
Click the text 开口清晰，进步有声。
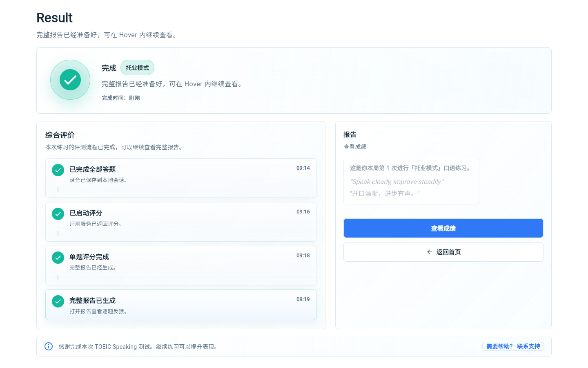(385, 193)
